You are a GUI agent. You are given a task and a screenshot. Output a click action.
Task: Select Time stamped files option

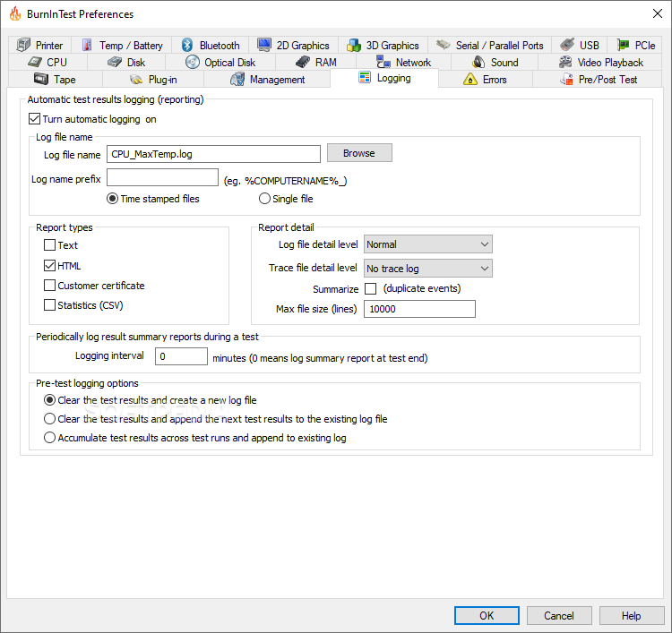112,199
